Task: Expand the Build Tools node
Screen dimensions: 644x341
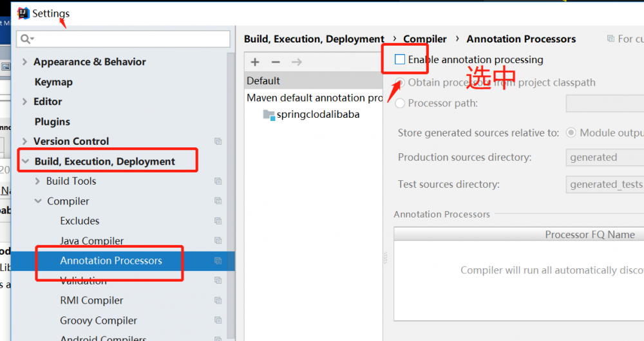Action: click(x=37, y=181)
